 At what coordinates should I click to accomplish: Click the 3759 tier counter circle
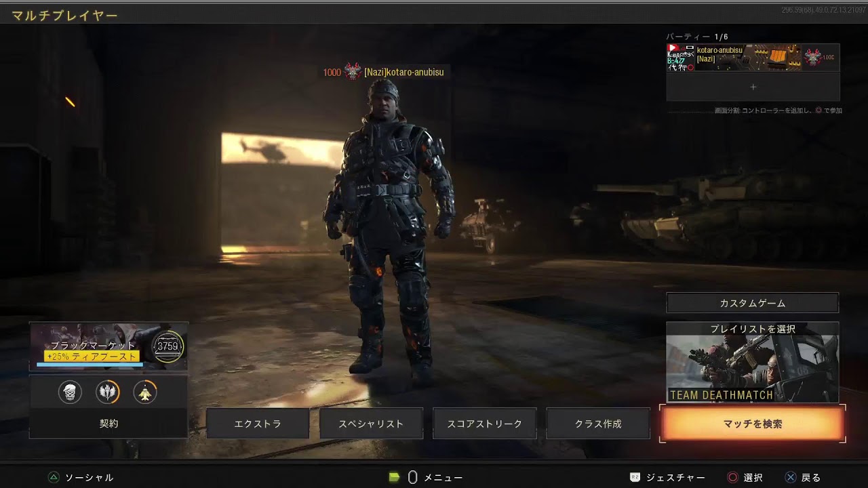coord(167,346)
